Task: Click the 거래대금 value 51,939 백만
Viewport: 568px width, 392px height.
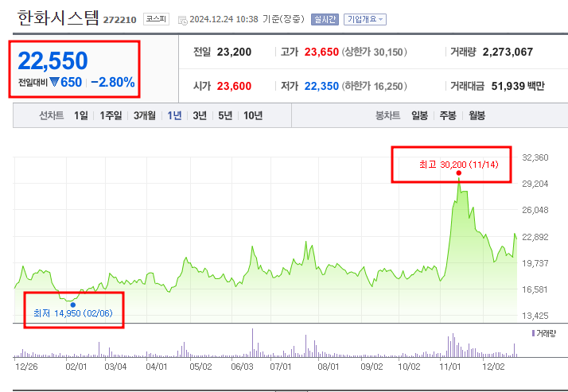Action: pyautogui.click(x=518, y=86)
